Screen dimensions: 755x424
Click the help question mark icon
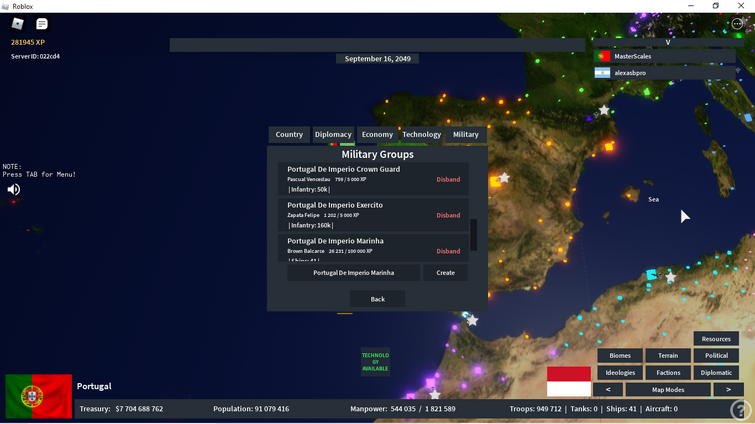(740, 410)
